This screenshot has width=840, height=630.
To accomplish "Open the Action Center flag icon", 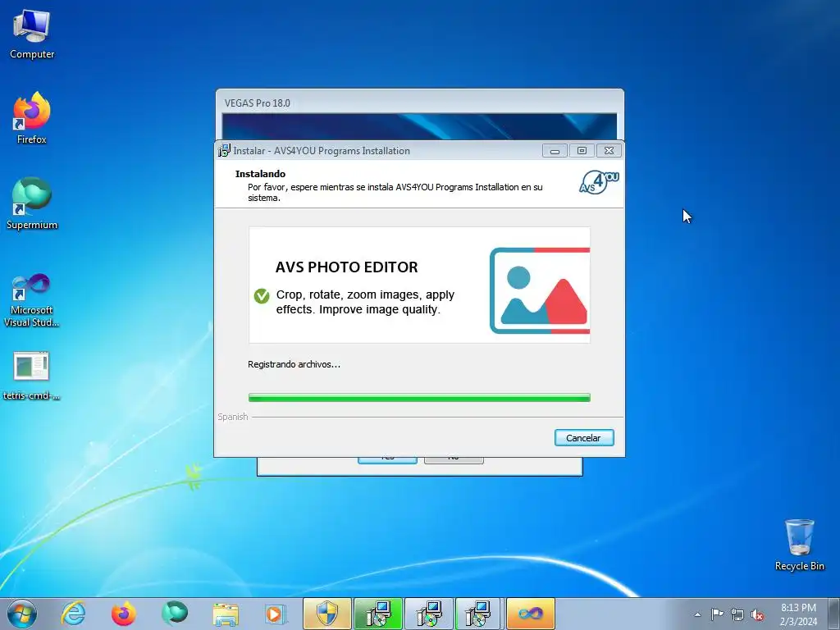I will (717, 614).
